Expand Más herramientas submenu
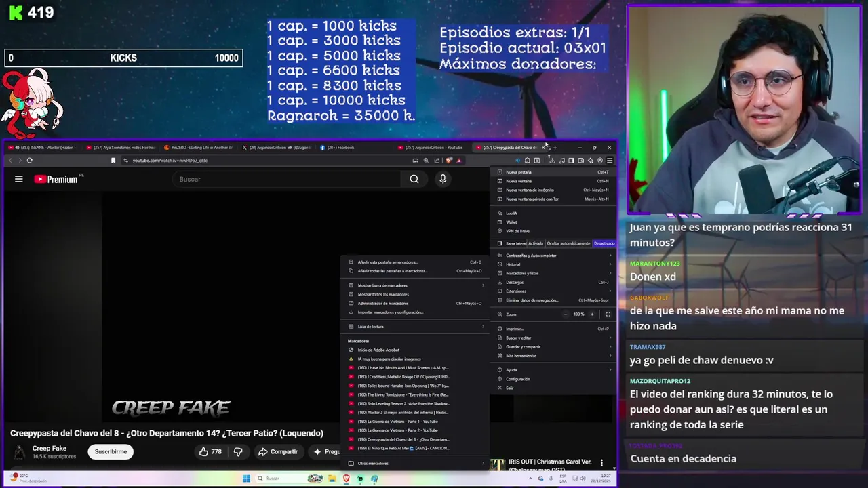The height and width of the screenshot is (488, 868). coord(554,355)
